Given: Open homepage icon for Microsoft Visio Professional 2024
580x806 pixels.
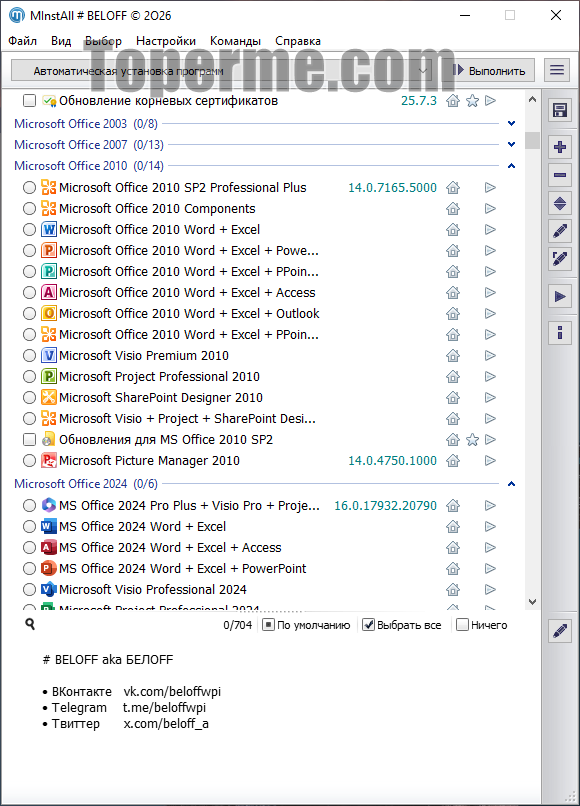Looking at the screenshot, I should pos(452,590).
